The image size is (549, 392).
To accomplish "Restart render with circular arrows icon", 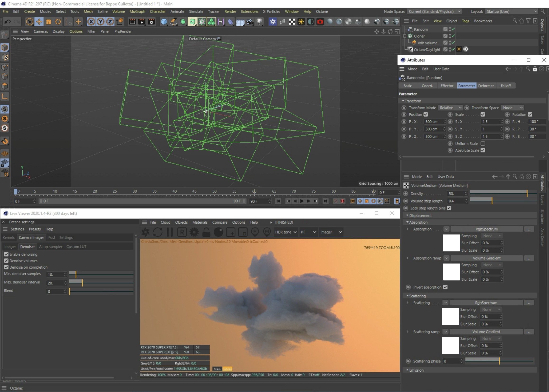I will (x=158, y=232).
